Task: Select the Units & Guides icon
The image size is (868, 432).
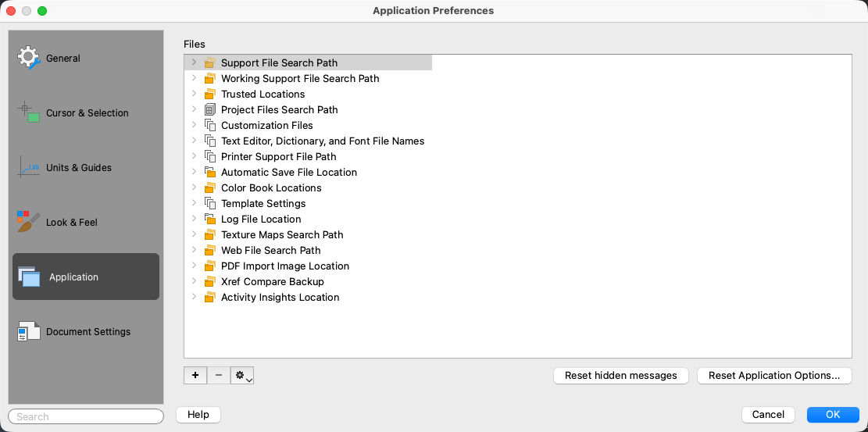Action: (28, 167)
